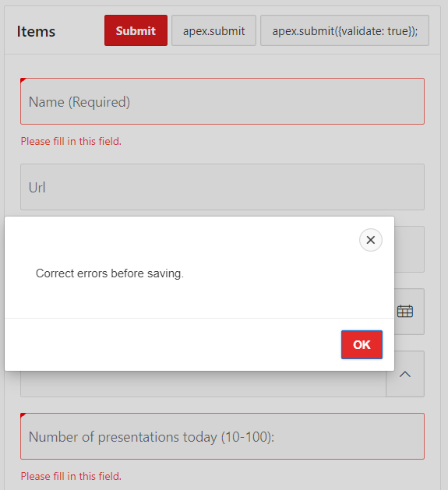
Task: Click the apex.submit button
Action: (x=213, y=30)
